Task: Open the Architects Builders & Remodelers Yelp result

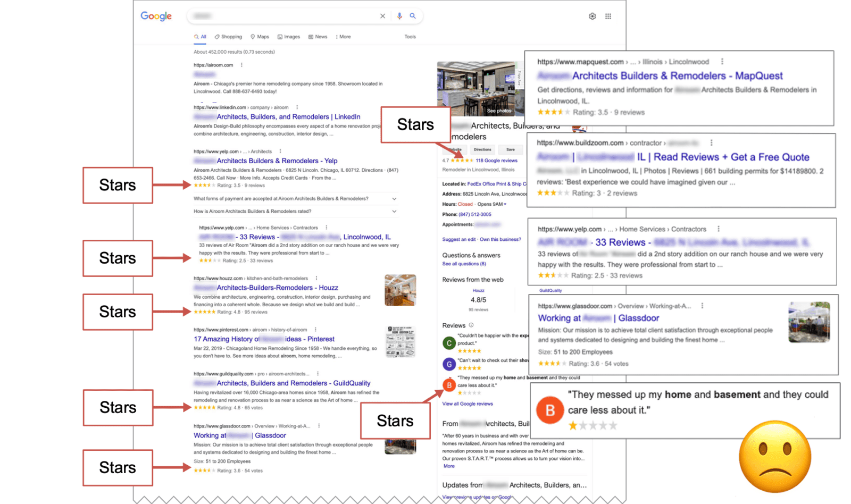Action: click(x=265, y=161)
